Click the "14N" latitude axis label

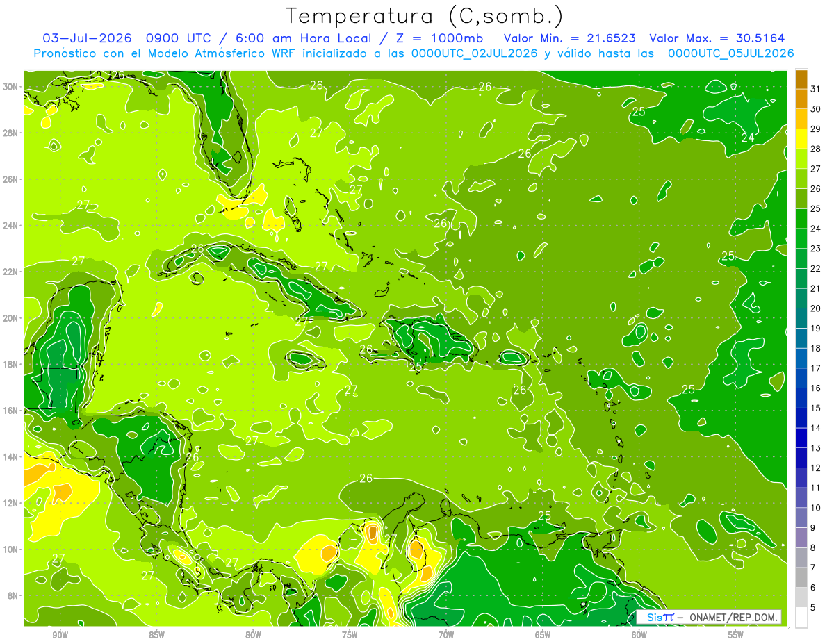coord(12,457)
